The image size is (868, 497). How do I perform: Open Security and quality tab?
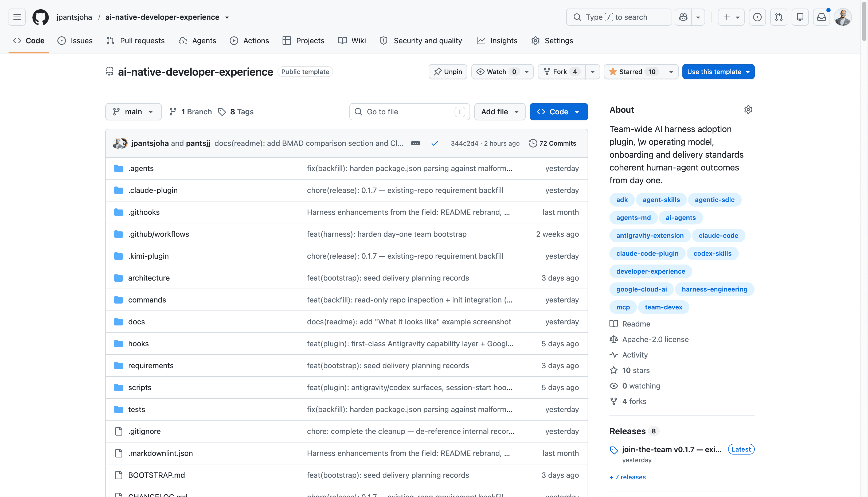421,41
